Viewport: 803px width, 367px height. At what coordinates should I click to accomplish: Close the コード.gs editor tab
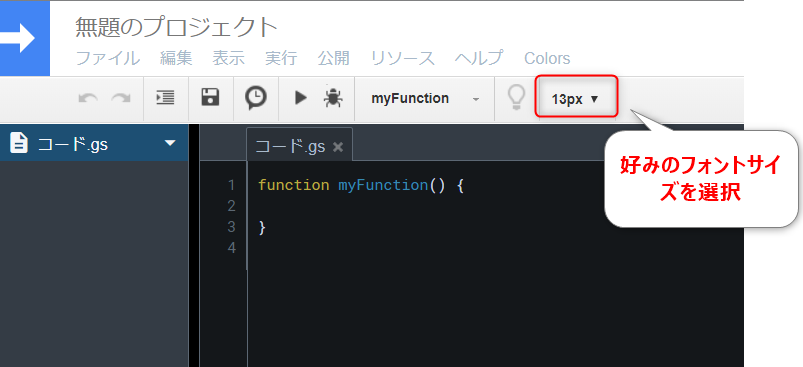point(337,147)
